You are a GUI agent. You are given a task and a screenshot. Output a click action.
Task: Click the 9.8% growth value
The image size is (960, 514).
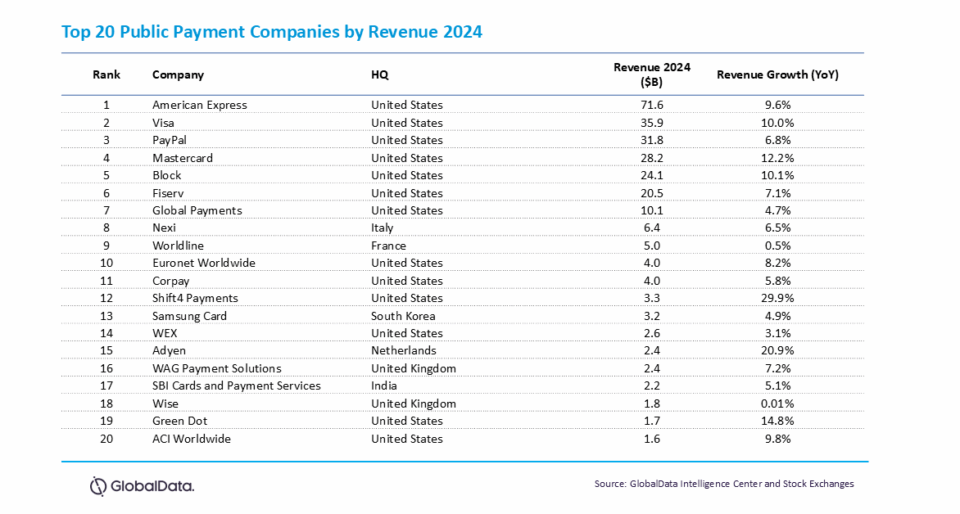778,439
